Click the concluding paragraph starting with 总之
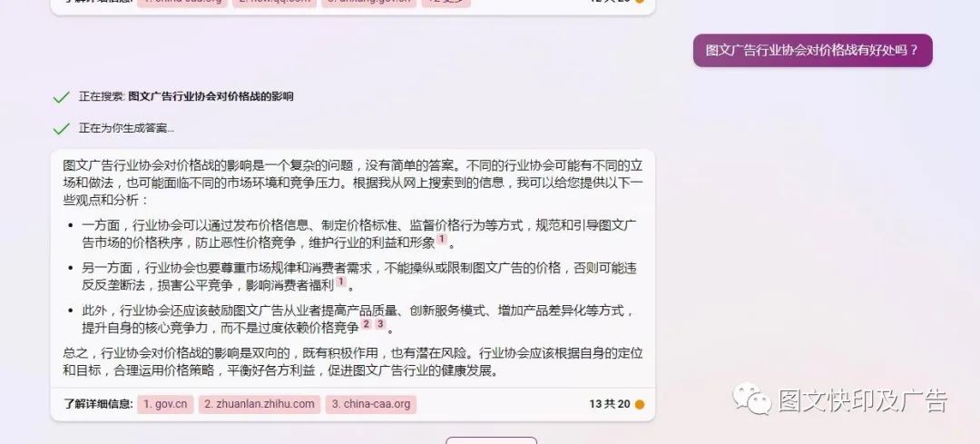 [x=352, y=361]
